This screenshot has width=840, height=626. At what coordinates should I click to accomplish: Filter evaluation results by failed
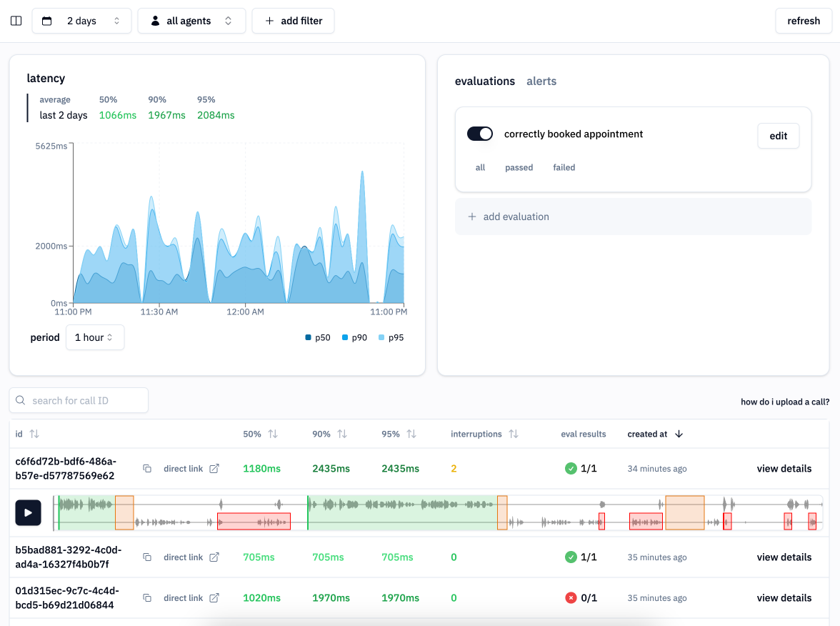point(564,167)
